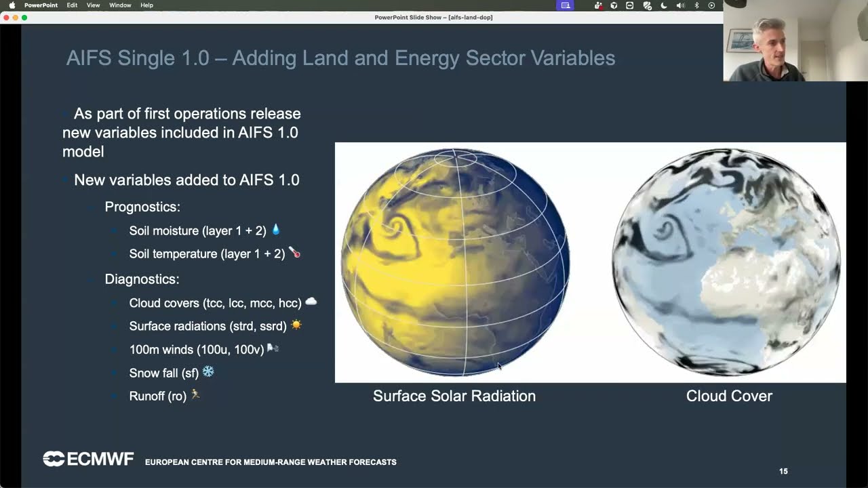
Task: Click the cube-shaped menu bar icon
Action: 614,5
